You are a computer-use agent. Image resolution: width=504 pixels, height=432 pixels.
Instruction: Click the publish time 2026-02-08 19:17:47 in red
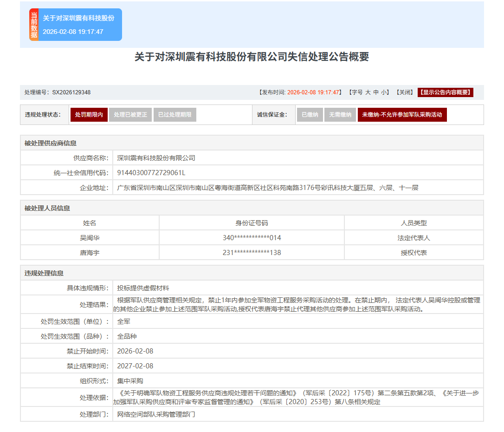(313, 92)
